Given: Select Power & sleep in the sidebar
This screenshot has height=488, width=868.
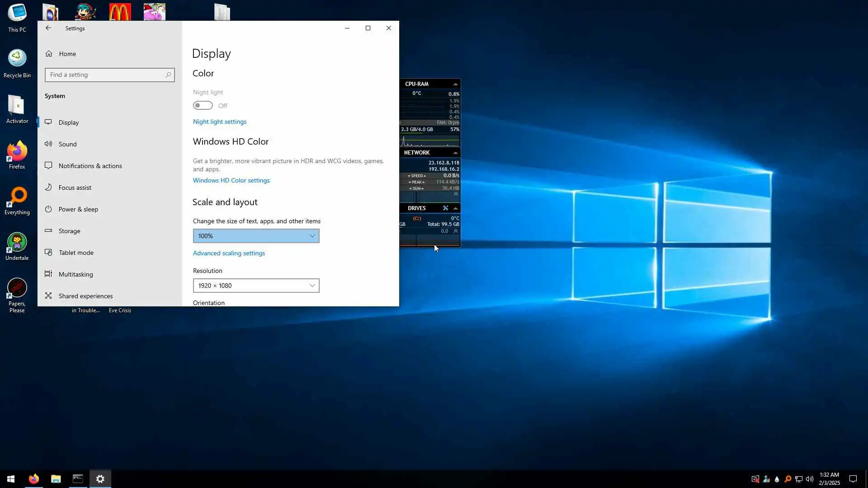Looking at the screenshot, I should click(78, 209).
